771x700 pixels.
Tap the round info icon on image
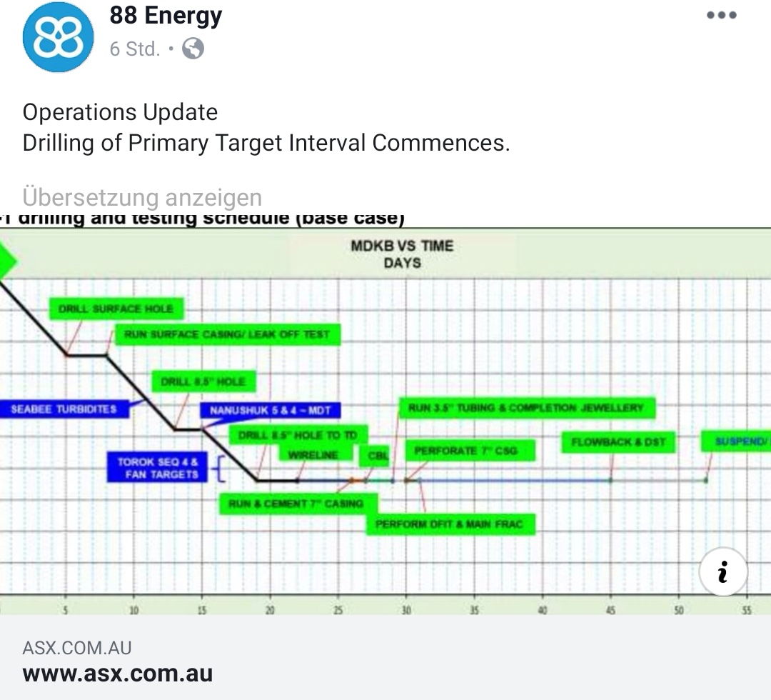pyautogui.click(x=723, y=571)
